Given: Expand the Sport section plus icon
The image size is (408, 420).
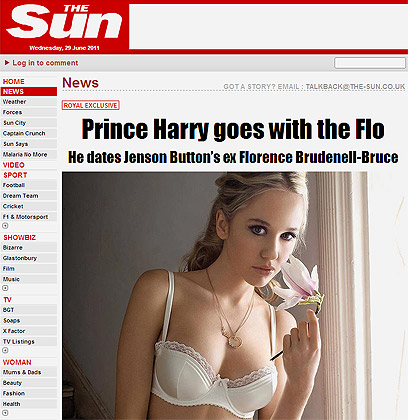Looking at the screenshot, I should click(5, 226).
